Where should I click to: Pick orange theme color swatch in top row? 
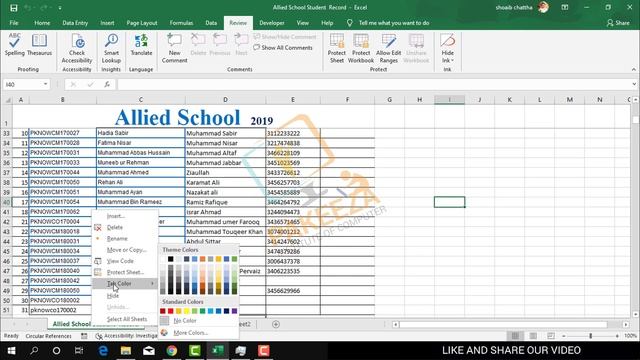point(202,259)
